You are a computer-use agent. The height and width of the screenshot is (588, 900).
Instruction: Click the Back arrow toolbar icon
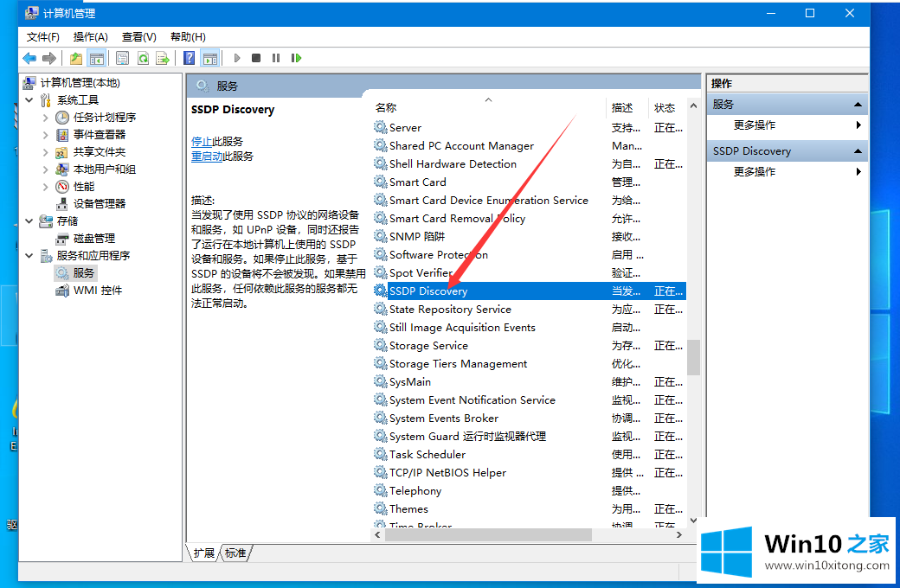click(29, 58)
